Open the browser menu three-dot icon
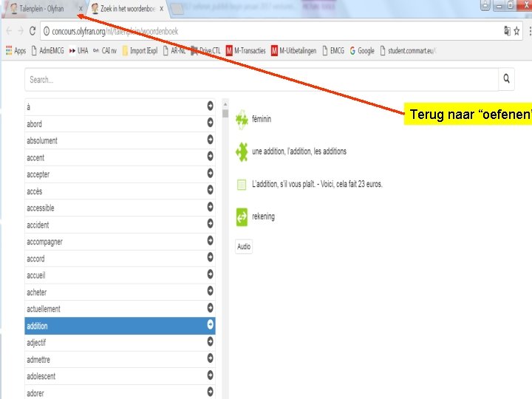532x399 pixels. (x=530, y=31)
